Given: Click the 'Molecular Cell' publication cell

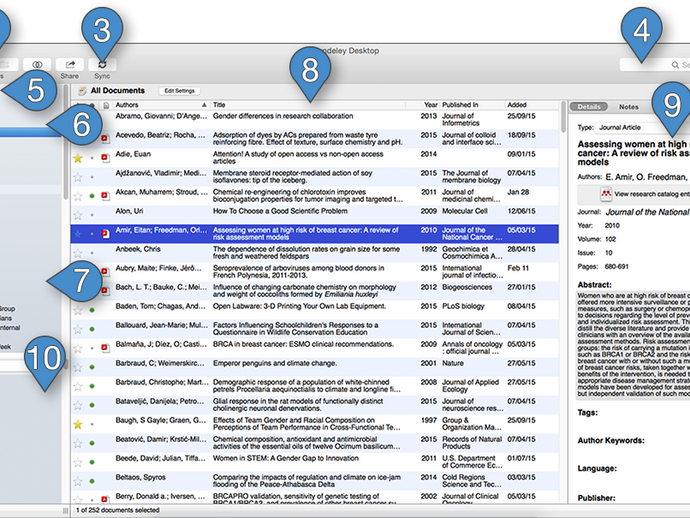Looking at the screenshot, I should point(465,211).
